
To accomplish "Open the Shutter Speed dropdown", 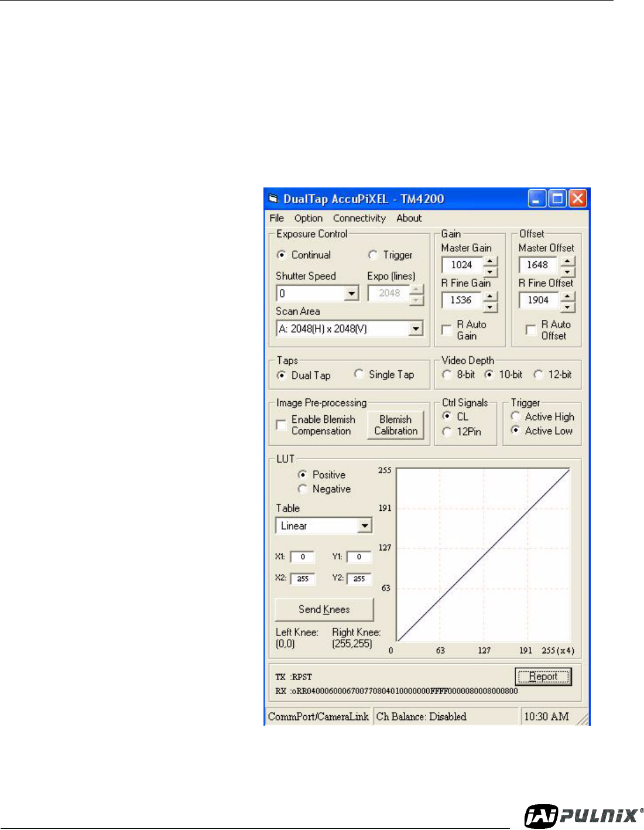I will (x=351, y=293).
